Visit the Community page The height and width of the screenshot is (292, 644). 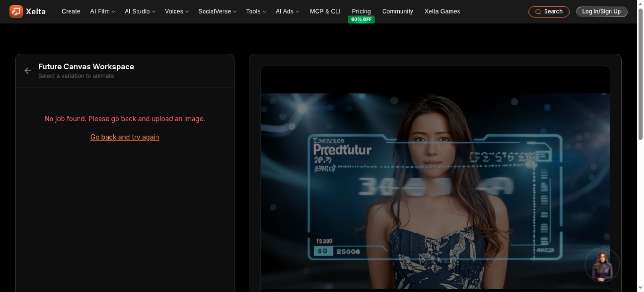click(398, 11)
